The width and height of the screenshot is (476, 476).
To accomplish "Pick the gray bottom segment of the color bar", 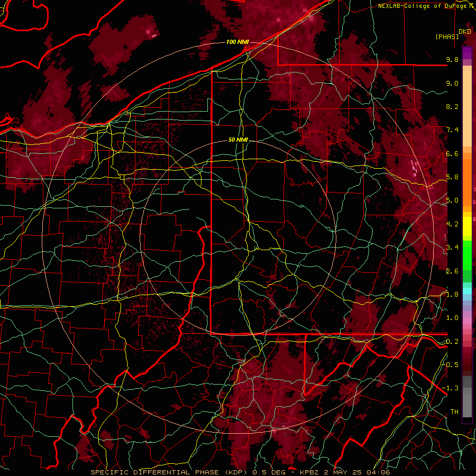I will (x=467, y=401).
